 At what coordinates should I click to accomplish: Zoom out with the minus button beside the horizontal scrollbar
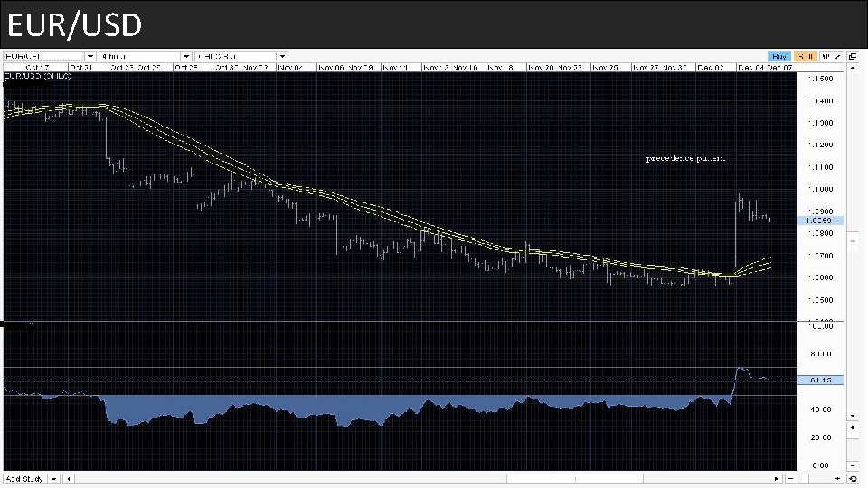(790, 479)
